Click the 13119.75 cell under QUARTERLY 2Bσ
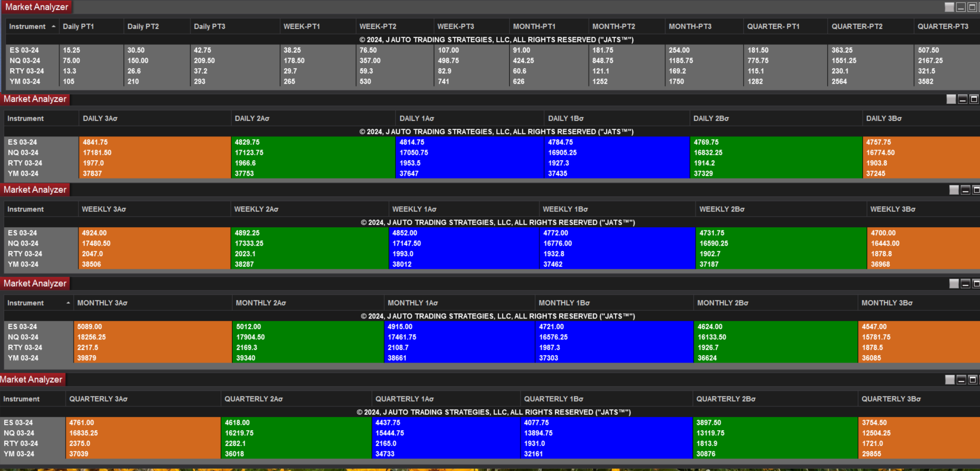 pyautogui.click(x=775, y=434)
